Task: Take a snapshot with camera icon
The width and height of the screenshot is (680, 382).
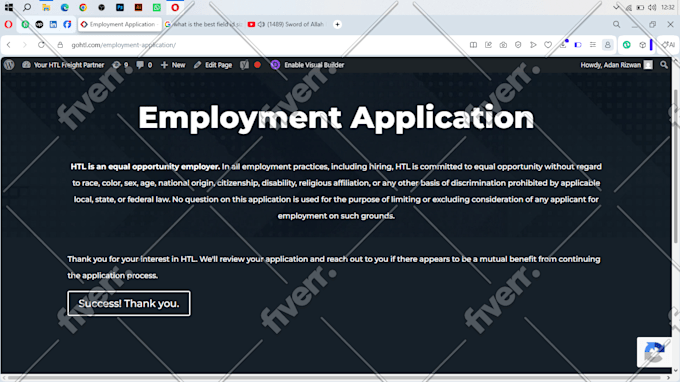Action: point(503,45)
